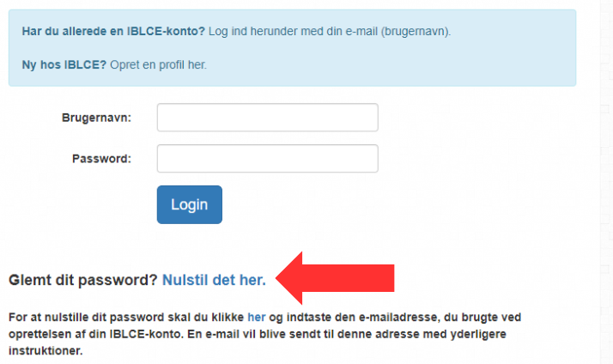The width and height of the screenshot is (613, 364).
Task: Click the "(brugernavn)" text in the banner
Action: pos(418,32)
